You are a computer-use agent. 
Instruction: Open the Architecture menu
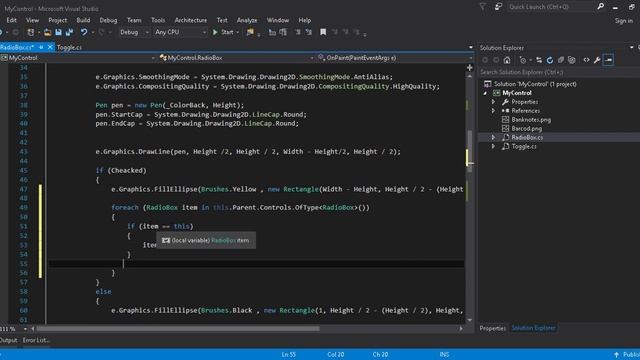tap(191, 20)
